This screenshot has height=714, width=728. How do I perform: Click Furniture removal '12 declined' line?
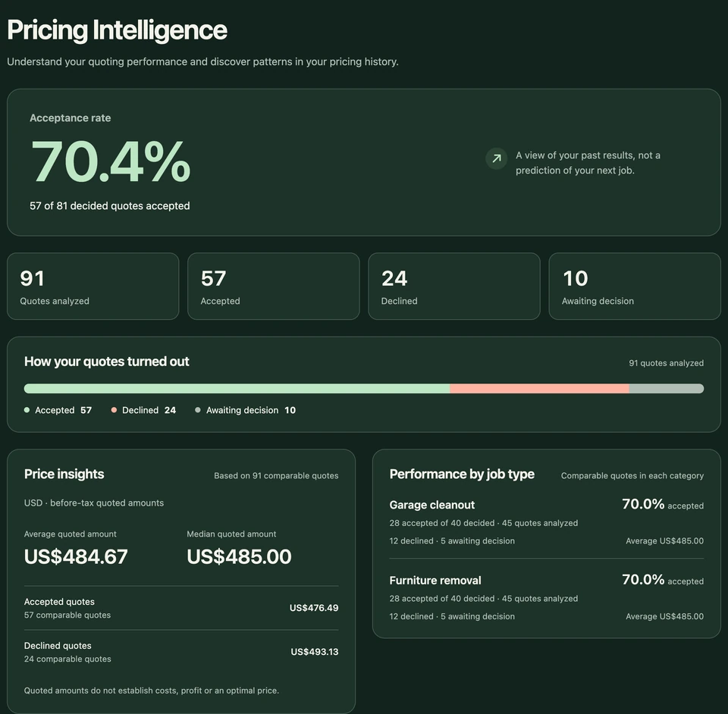(x=452, y=616)
